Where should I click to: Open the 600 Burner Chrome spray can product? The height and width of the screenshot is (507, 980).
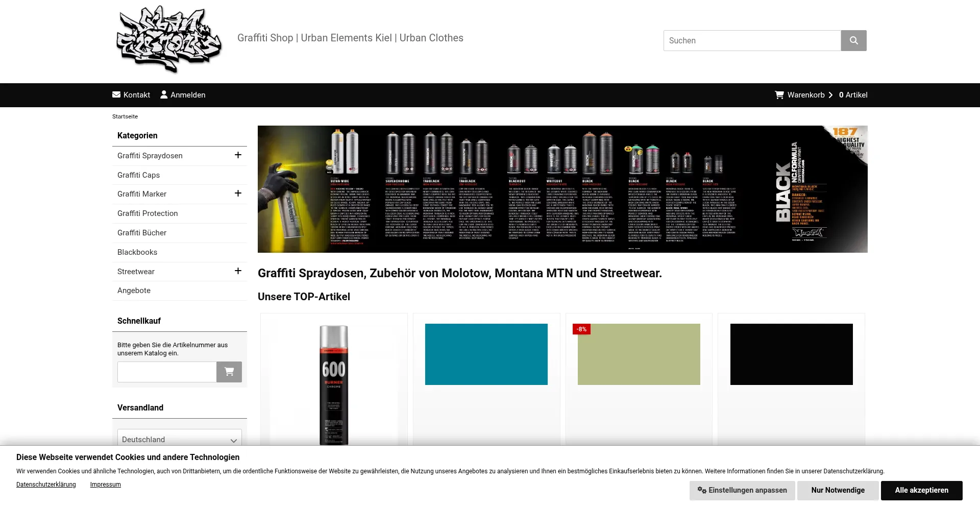[334, 385]
